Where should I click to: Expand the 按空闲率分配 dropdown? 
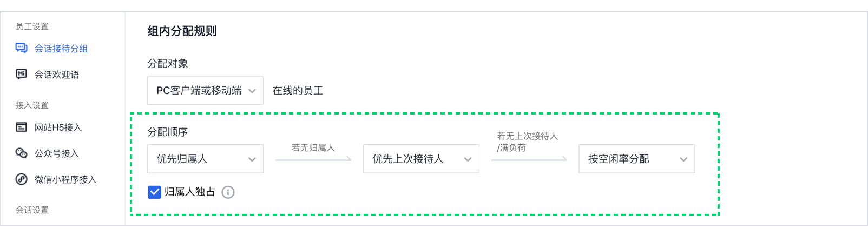[x=637, y=159]
